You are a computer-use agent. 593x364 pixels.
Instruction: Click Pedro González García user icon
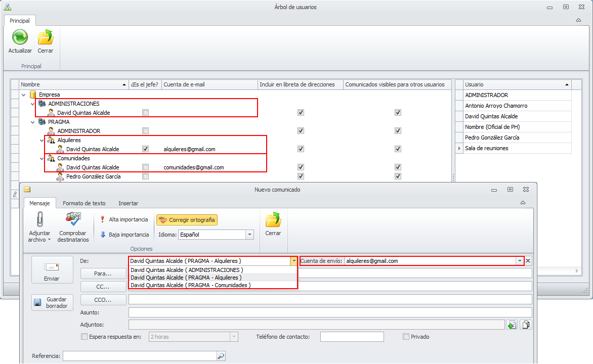[x=60, y=176]
